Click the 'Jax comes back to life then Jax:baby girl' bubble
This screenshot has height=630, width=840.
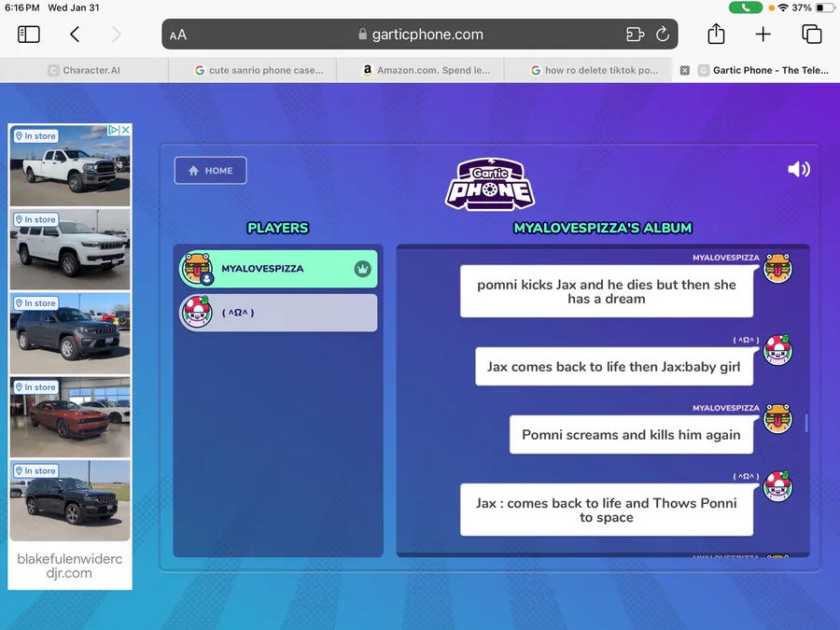[x=614, y=367]
